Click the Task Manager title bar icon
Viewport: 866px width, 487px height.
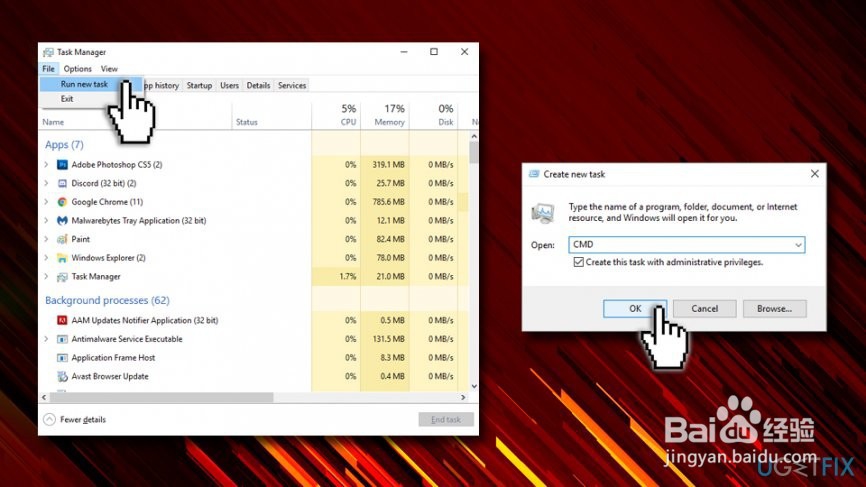(x=49, y=52)
